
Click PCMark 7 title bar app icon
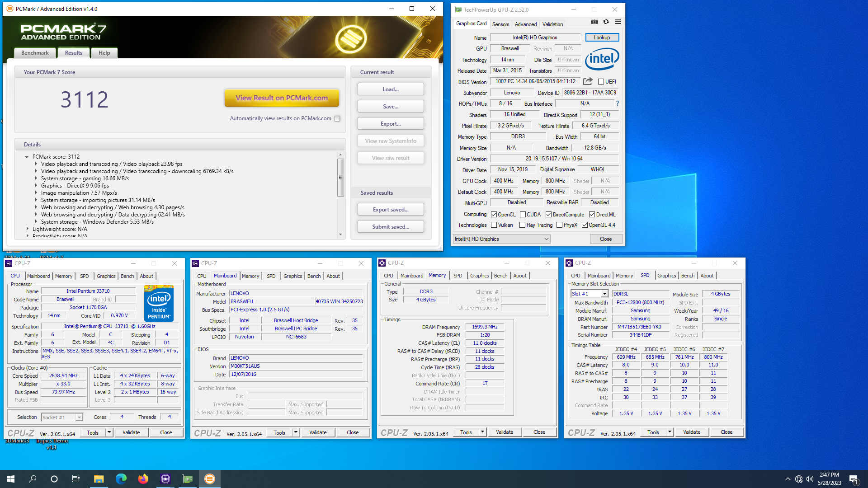[10, 9]
